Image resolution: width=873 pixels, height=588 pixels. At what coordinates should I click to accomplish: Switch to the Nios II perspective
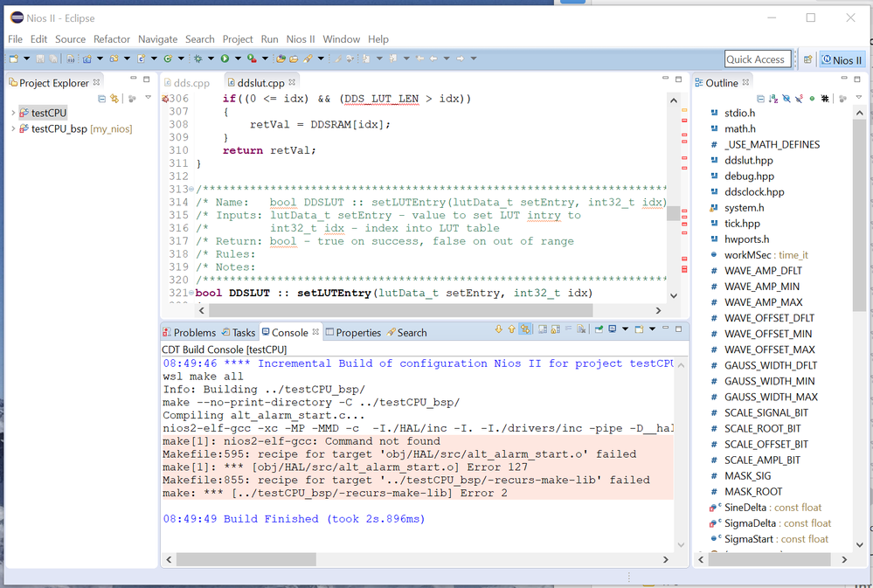click(x=842, y=59)
